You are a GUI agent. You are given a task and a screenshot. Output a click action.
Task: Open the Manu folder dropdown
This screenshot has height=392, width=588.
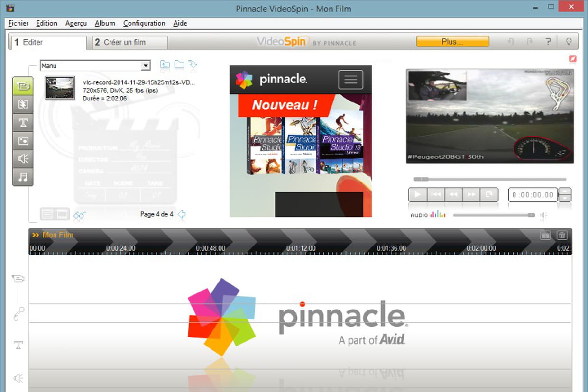146,66
